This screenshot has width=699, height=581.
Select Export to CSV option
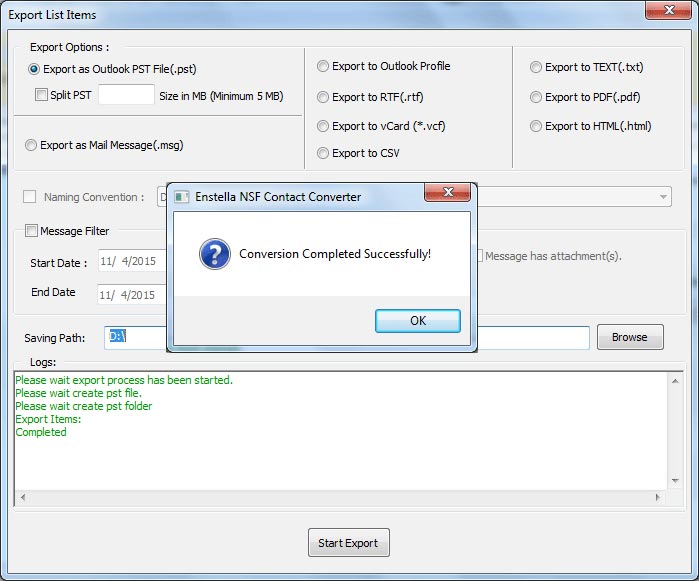(323, 153)
